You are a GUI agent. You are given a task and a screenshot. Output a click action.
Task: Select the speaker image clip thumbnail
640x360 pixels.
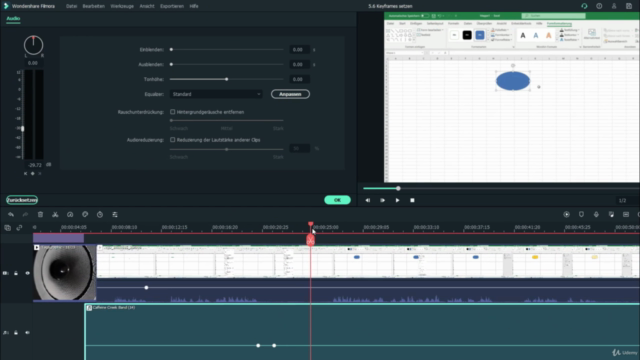64,273
